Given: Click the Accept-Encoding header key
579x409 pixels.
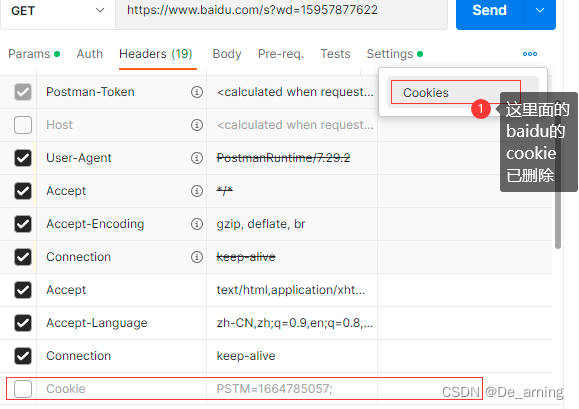Looking at the screenshot, I should pyautogui.click(x=95, y=224).
